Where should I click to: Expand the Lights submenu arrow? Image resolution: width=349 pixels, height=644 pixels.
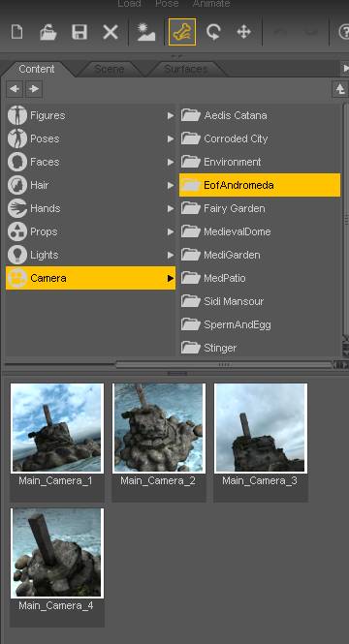click(171, 255)
